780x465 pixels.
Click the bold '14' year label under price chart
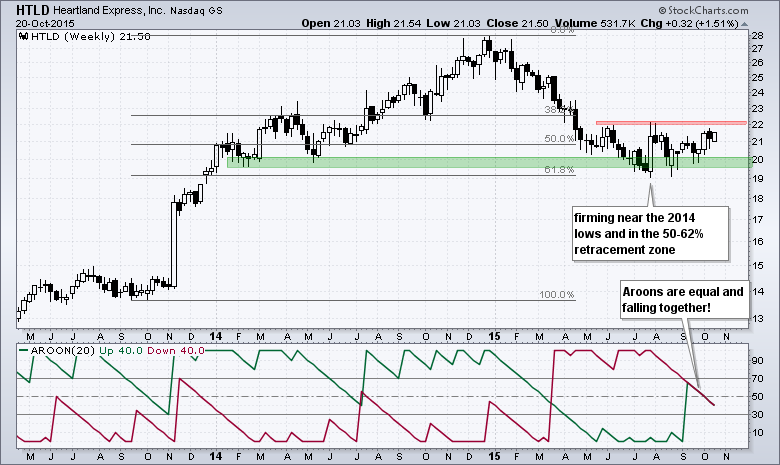215,336
